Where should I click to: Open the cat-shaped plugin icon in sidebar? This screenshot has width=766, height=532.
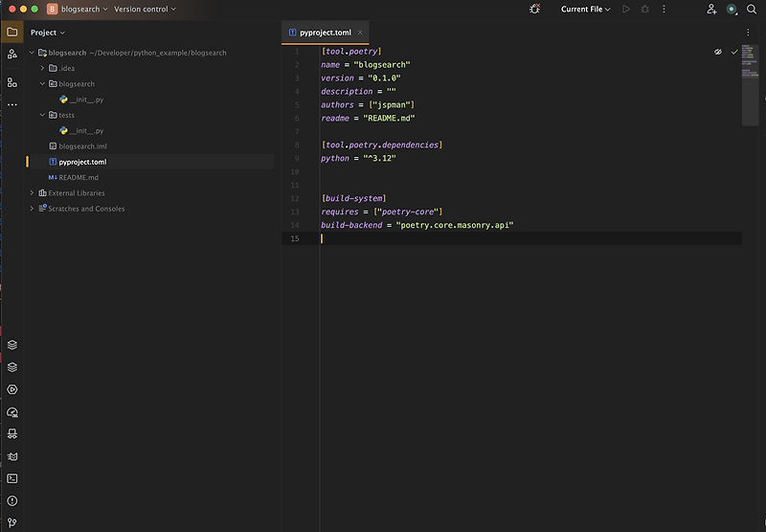(x=12, y=456)
